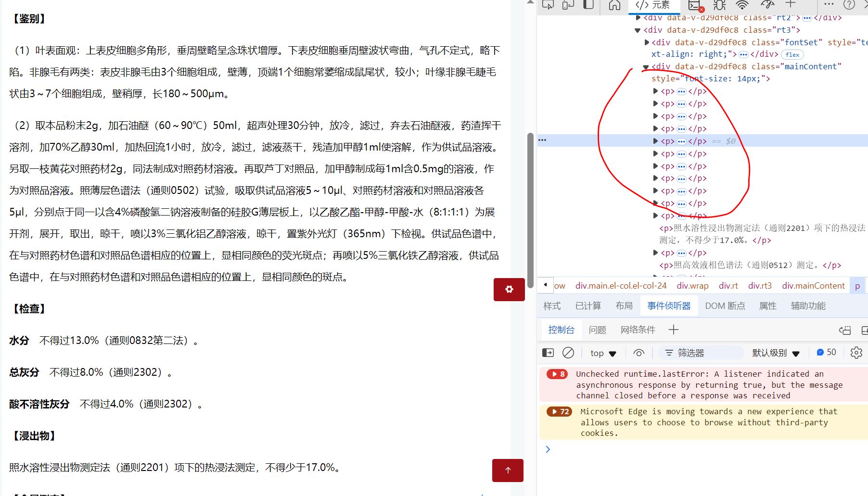Switch to the 问题 issues tab
The width and height of the screenshot is (868, 496).
click(x=597, y=330)
